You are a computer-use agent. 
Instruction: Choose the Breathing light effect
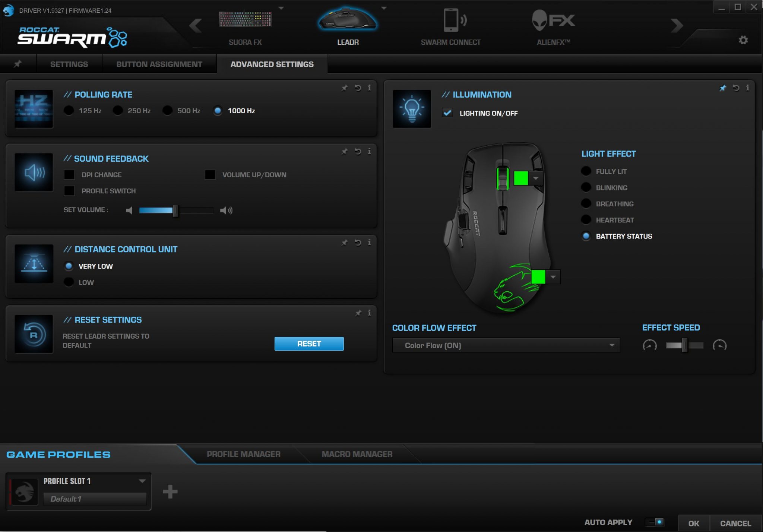(586, 204)
